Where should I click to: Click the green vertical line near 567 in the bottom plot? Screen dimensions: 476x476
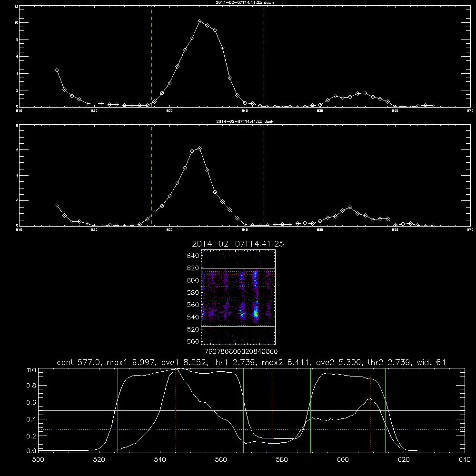[243, 410]
